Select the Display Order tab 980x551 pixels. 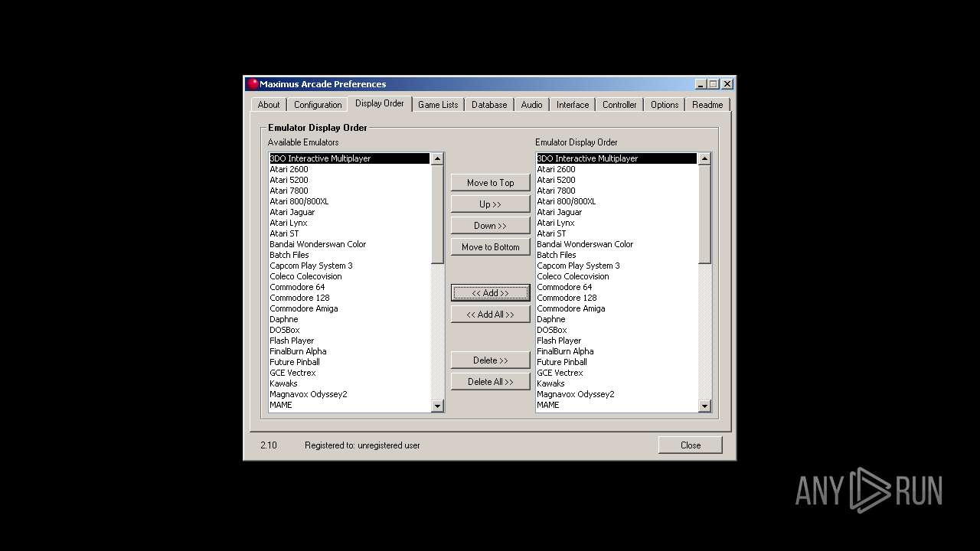click(380, 103)
